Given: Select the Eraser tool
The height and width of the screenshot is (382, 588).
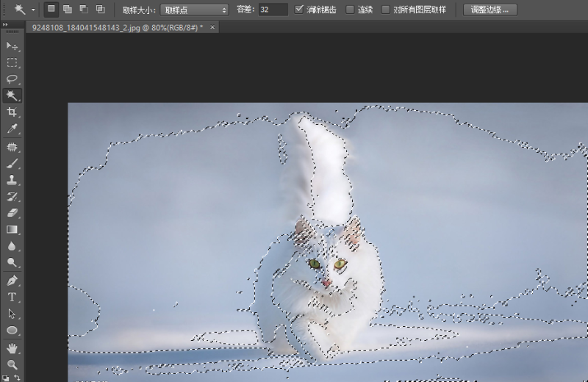Looking at the screenshot, I should click(x=12, y=213).
